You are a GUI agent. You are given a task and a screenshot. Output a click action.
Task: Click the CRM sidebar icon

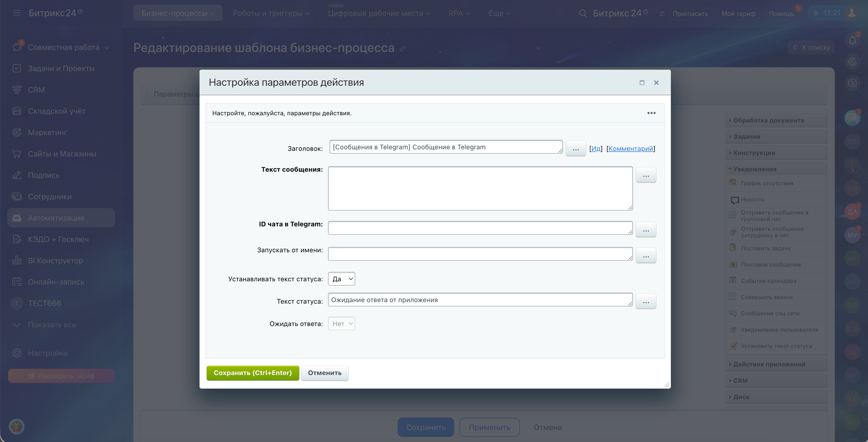16,90
